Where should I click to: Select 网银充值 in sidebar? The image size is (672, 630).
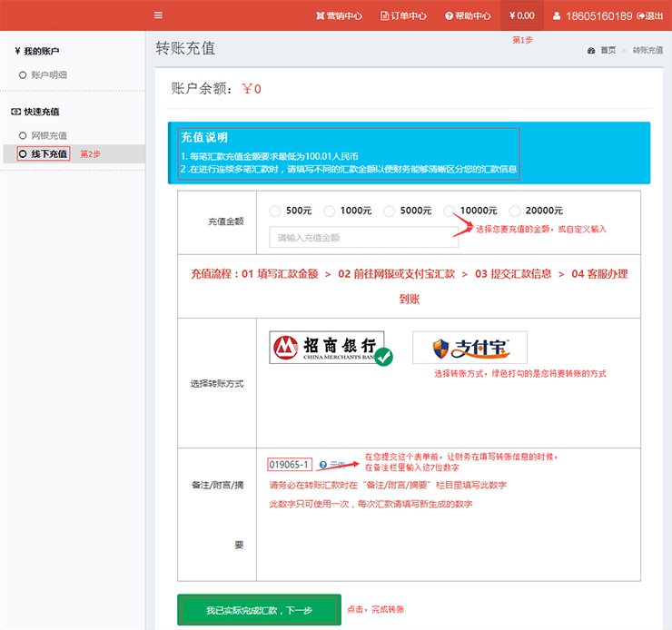pyautogui.click(x=49, y=135)
